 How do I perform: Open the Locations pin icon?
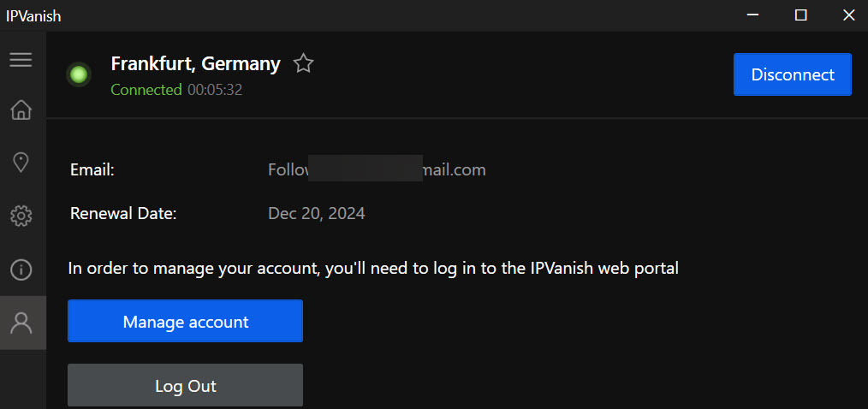(x=21, y=163)
